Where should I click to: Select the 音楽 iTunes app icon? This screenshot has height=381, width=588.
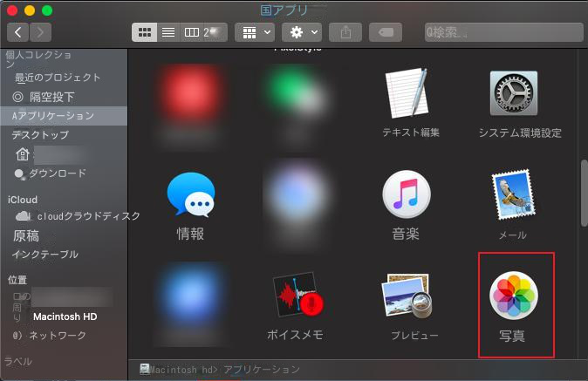(407, 194)
